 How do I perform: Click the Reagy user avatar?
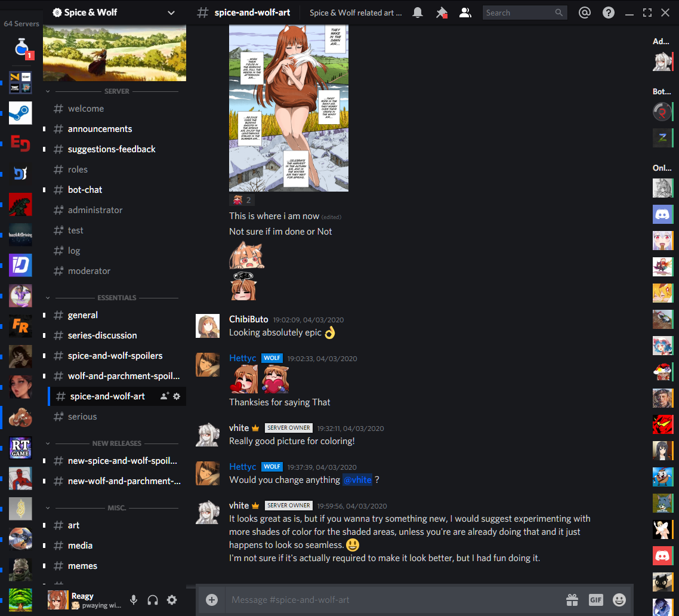[58, 600]
